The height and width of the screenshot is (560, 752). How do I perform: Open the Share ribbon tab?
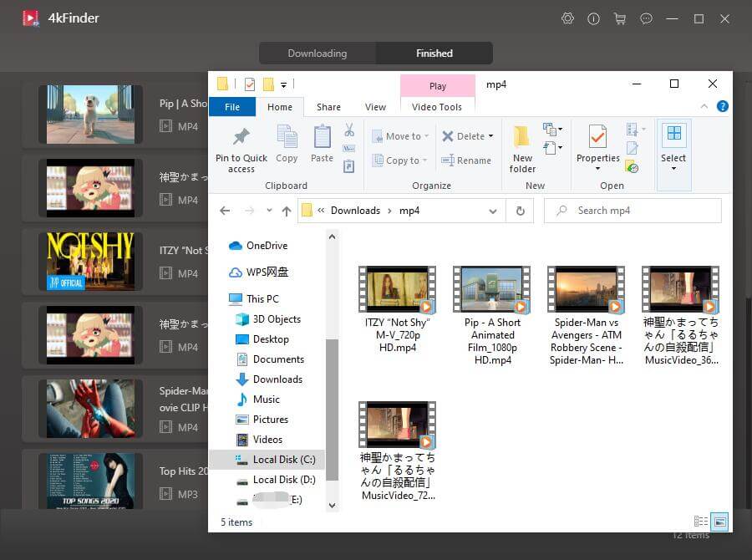(x=328, y=106)
